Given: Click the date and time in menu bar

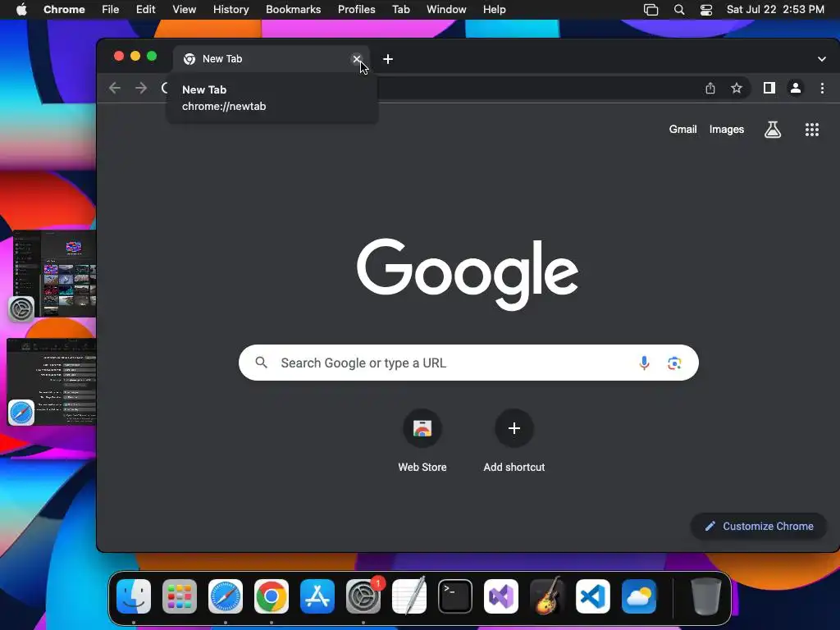Looking at the screenshot, I should coord(775,10).
